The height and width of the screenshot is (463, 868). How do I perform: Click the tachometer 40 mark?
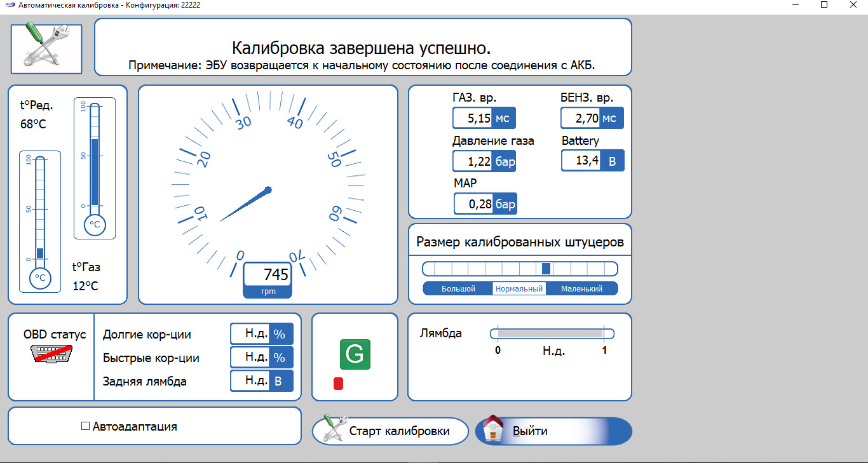click(295, 121)
